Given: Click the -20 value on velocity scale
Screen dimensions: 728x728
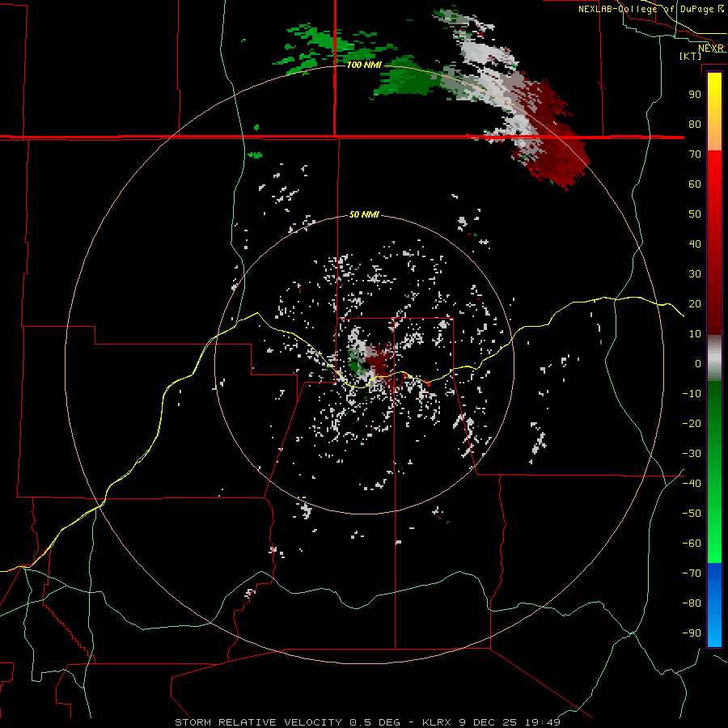Looking at the screenshot, I should [692, 423].
